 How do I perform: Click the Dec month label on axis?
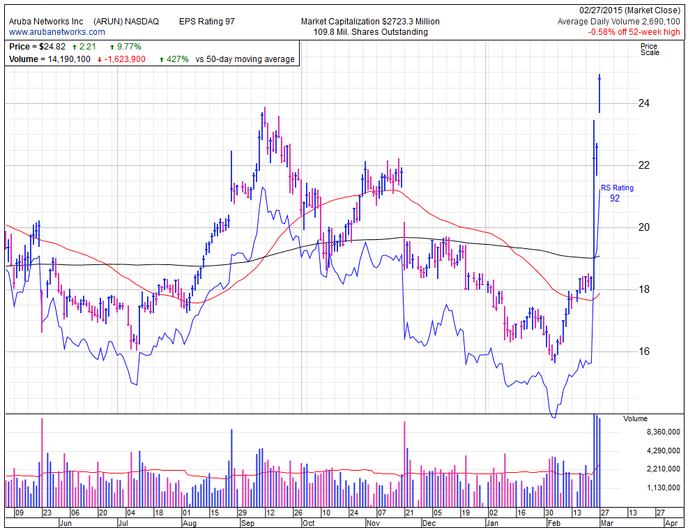click(x=429, y=523)
